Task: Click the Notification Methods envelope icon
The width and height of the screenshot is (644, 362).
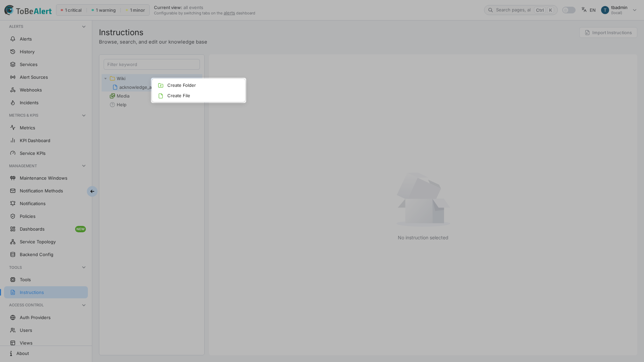Action: pos(13,191)
